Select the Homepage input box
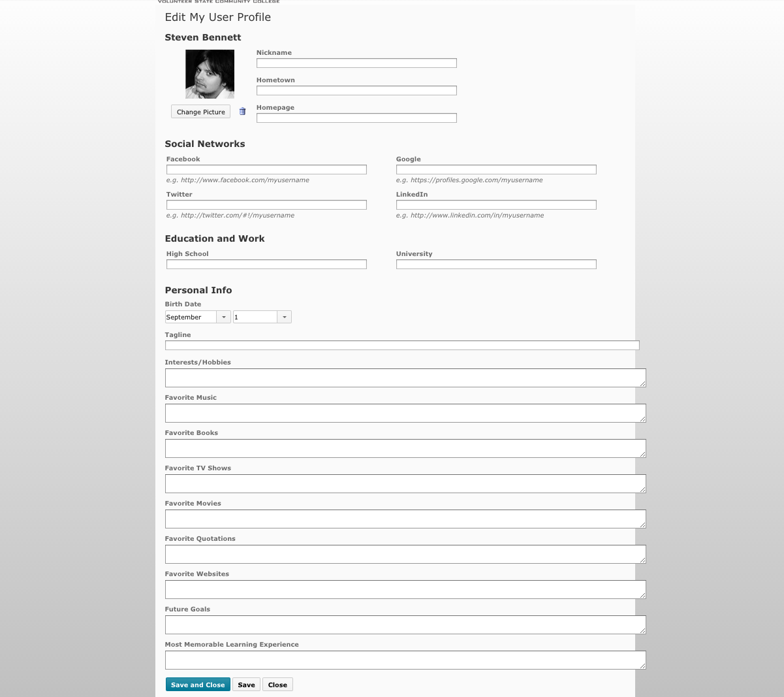This screenshot has width=784, height=697. click(x=356, y=118)
